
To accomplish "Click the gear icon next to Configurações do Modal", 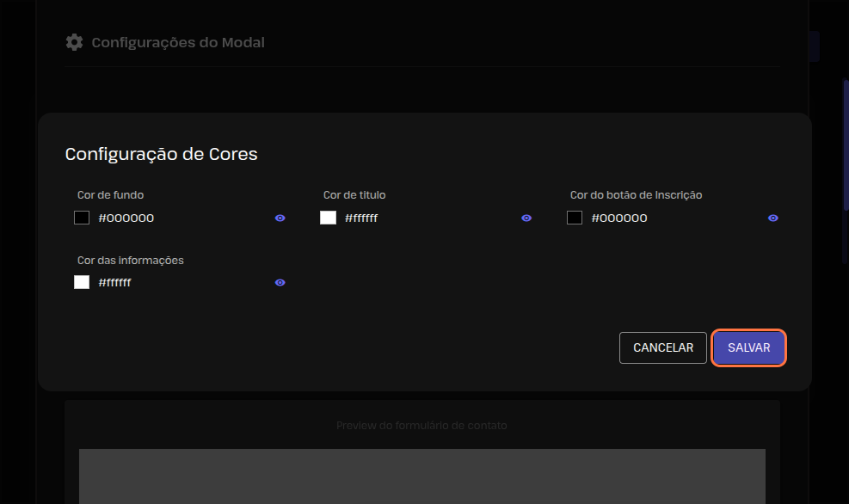I will [75, 42].
